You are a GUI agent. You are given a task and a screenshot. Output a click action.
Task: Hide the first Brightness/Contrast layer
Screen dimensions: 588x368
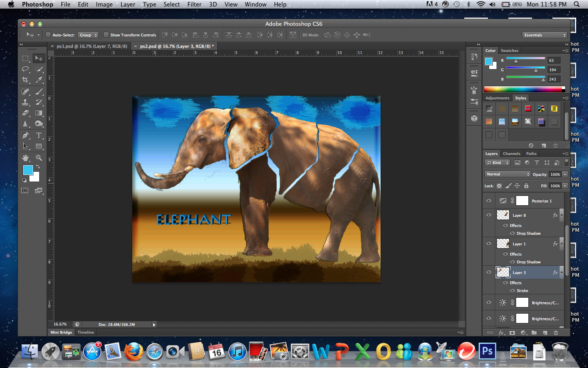click(489, 303)
